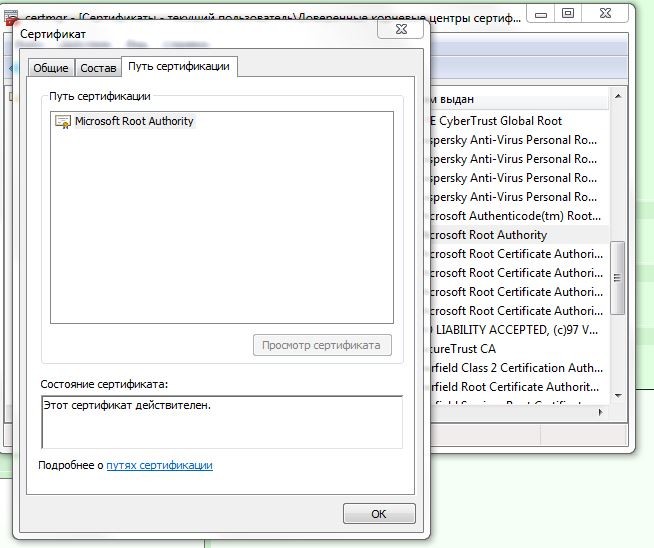Viewport: 654px width, 548px height.
Task: Open the путях сертификации help link
Action: (x=159, y=465)
